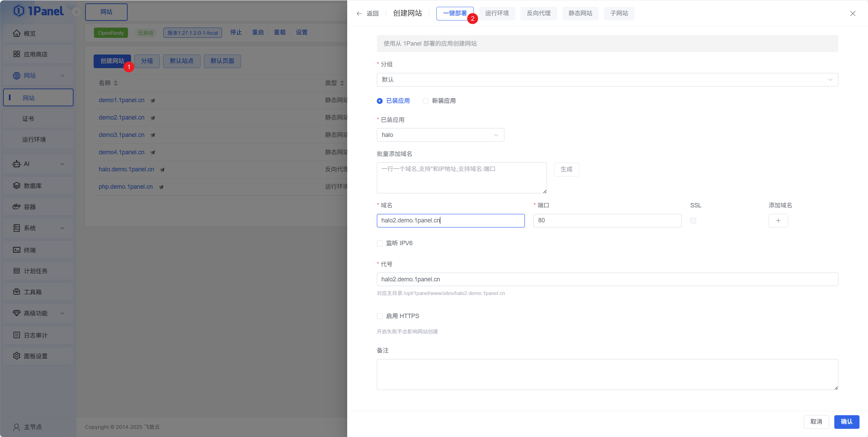Open the 已装应用 halo dropdown

coord(440,135)
